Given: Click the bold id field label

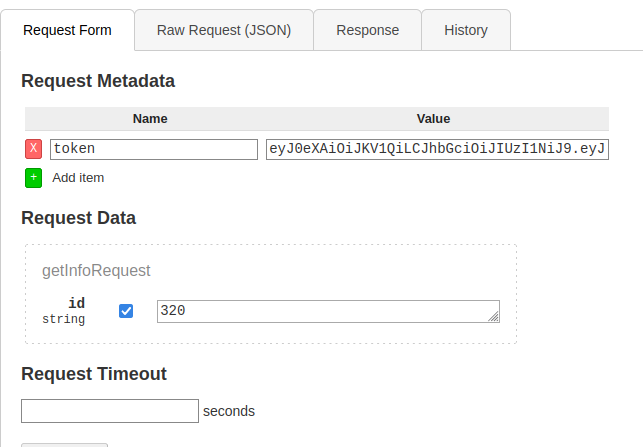Looking at the screenshot, I should 77,303.
